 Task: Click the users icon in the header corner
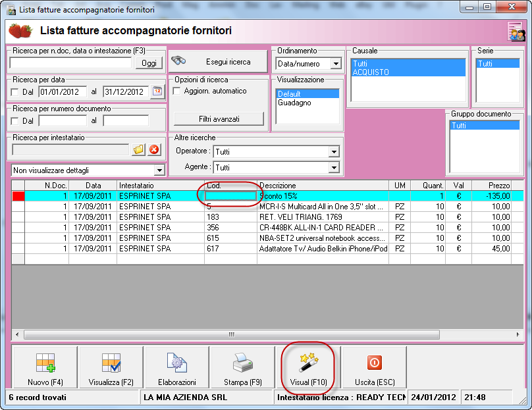(516, 31)
